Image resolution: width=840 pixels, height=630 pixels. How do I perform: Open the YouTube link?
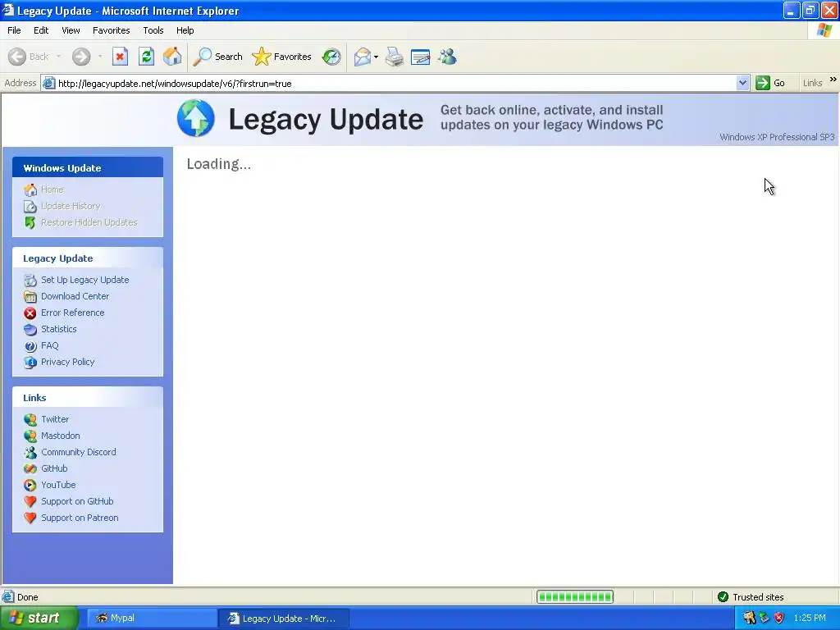pos(58,485)
